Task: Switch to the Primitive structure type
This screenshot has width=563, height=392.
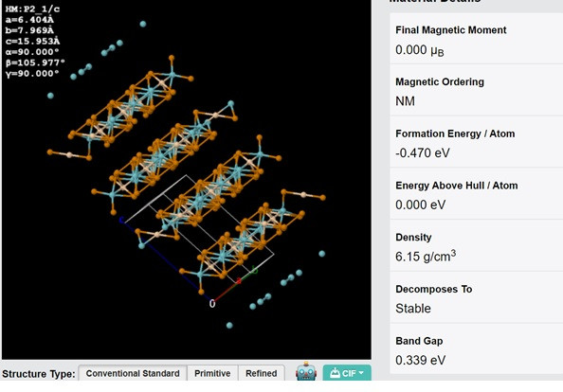Action: click(x=212, y=373)
